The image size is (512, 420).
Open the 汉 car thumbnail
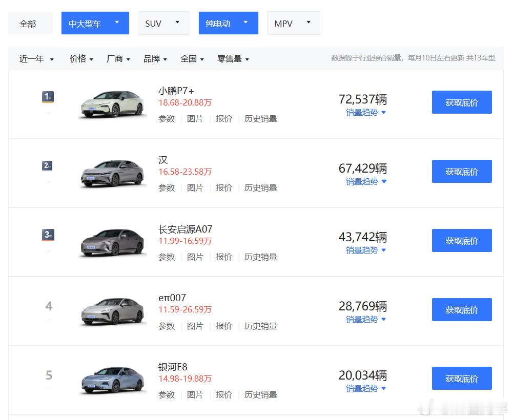click(112, 173)
